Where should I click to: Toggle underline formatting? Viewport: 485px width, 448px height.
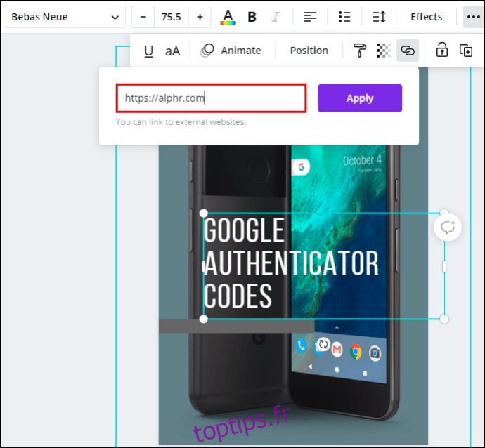[x=149, y=51]
